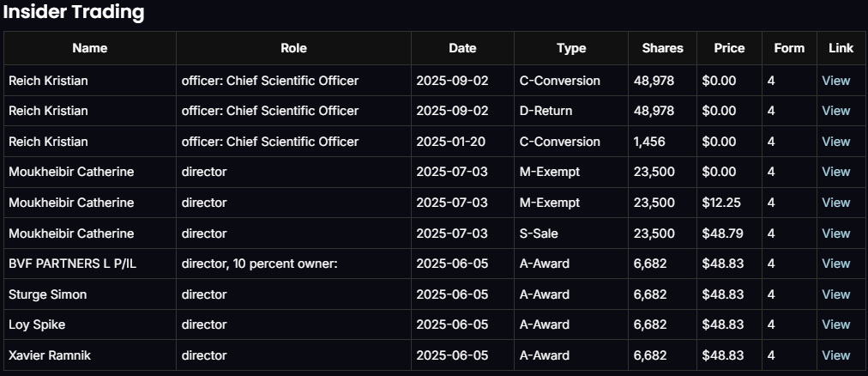Click the Shares column header
This screenshot has width=868, height=376.
(x=662, y=48)
